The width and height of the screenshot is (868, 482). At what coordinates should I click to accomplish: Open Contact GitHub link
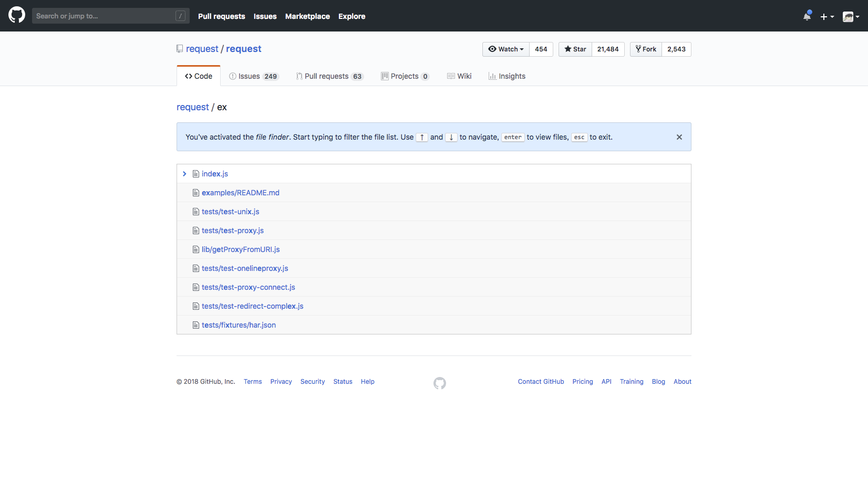coord(541,382)
